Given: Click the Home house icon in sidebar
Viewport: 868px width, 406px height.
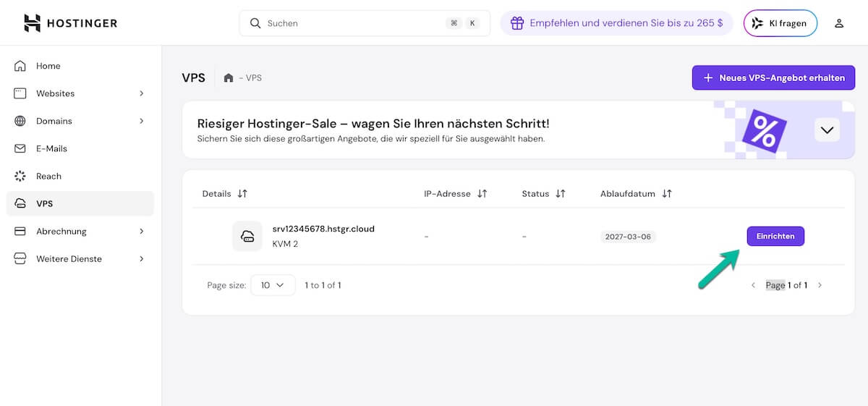Looking at the screenshot, I should point(20,66).
